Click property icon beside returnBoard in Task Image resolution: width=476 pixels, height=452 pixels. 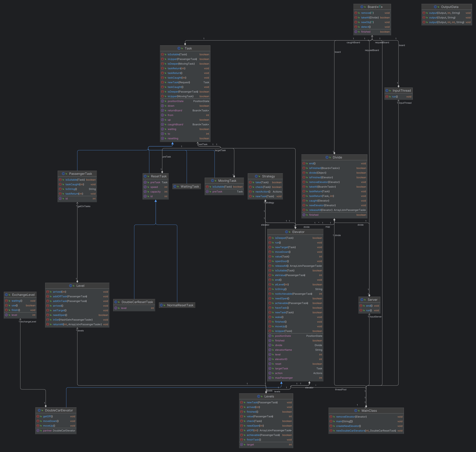tap(162, 110)
